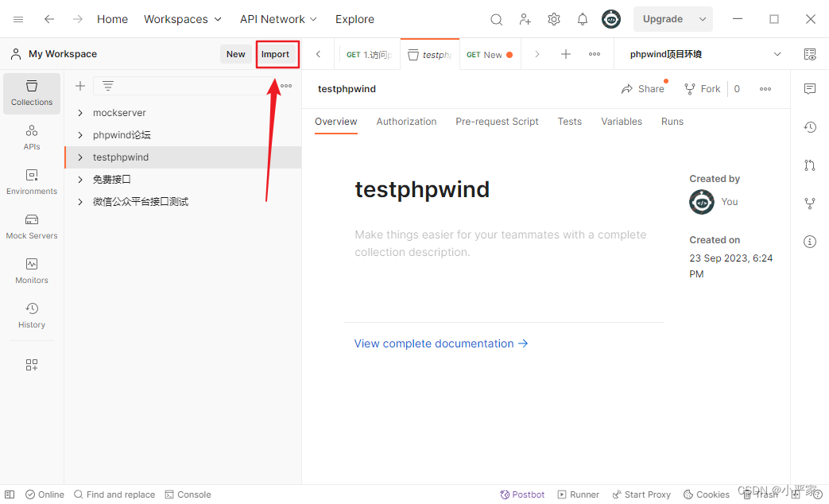Open Environments in the sidebar

(x=32, y=182)
